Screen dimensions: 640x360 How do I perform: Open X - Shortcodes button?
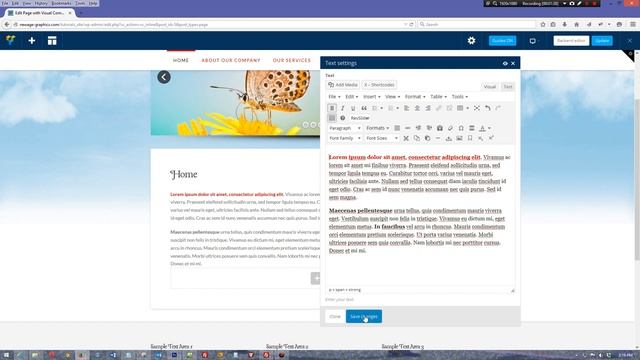coord(379,85)
